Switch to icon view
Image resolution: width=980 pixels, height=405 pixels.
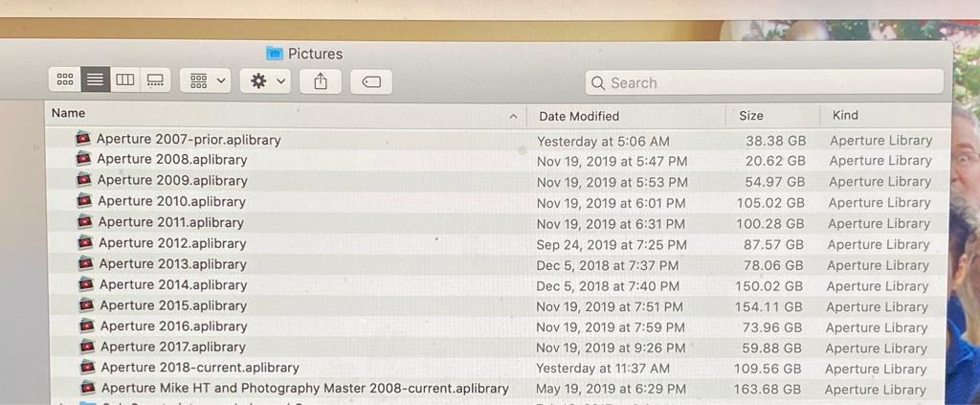pyautogui.click(x=66, y=81)
